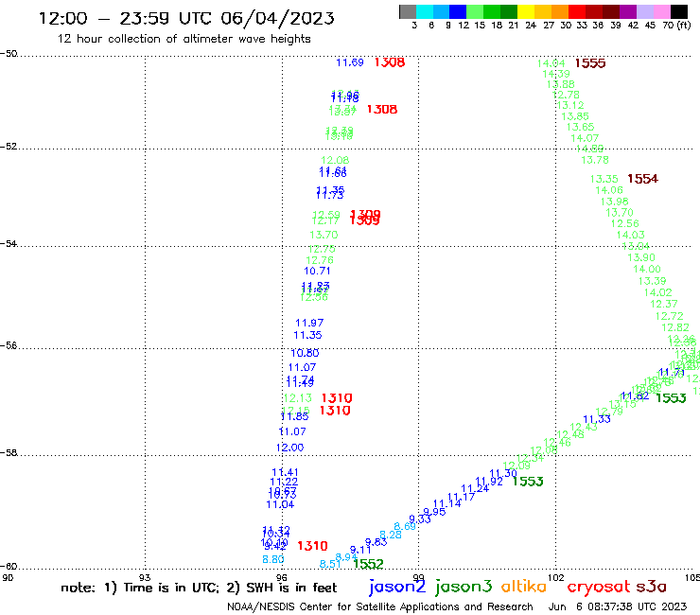
Task: Click the '3' label under the color scale
Action: click(414, 26)
